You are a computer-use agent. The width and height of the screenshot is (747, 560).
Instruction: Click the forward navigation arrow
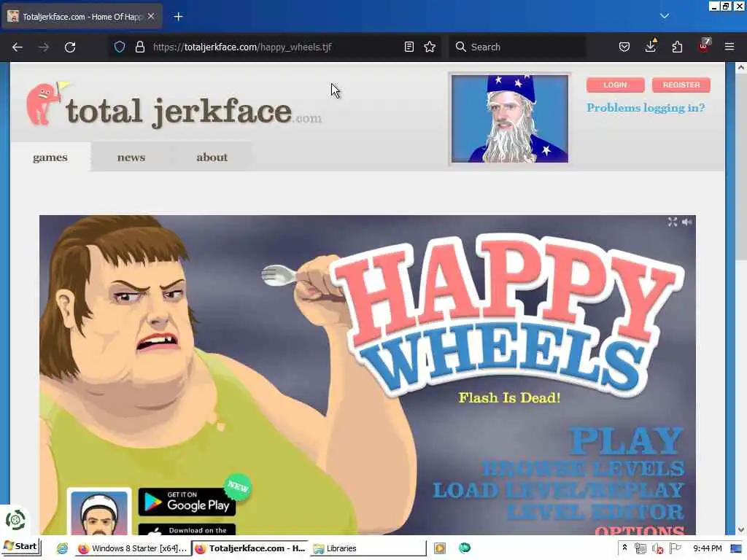44,47
